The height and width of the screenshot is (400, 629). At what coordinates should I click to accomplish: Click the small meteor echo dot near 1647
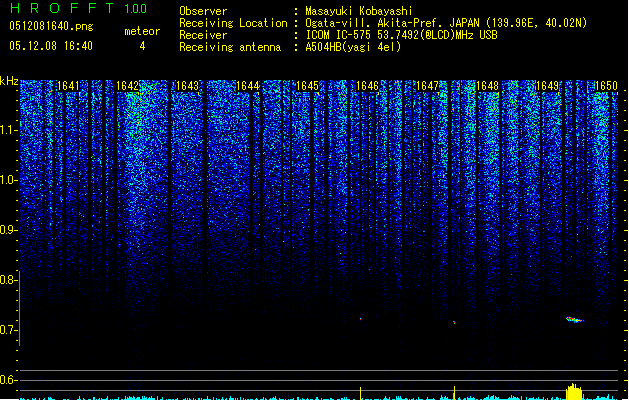[454, 322]
